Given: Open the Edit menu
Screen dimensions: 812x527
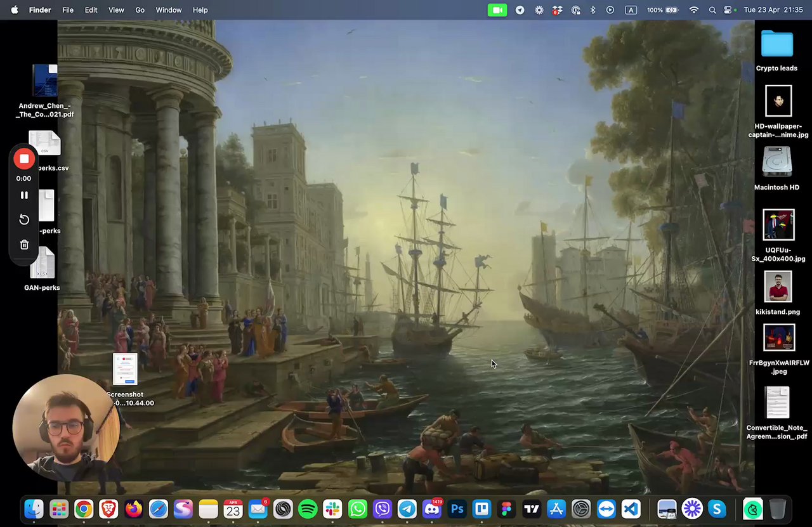Looking at the screenshot, I should click(91, 10).
